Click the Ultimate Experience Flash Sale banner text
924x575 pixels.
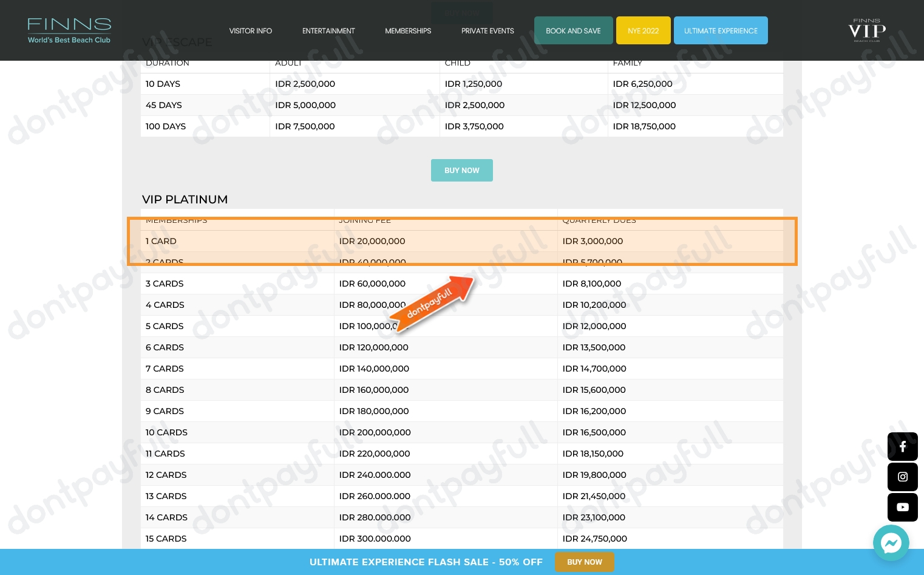coord(426,562)
